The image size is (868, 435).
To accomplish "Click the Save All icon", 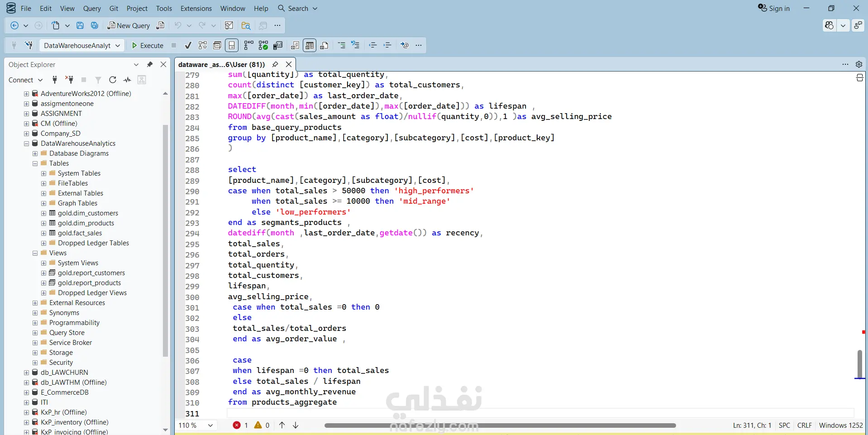I will (x=95, y=26).
